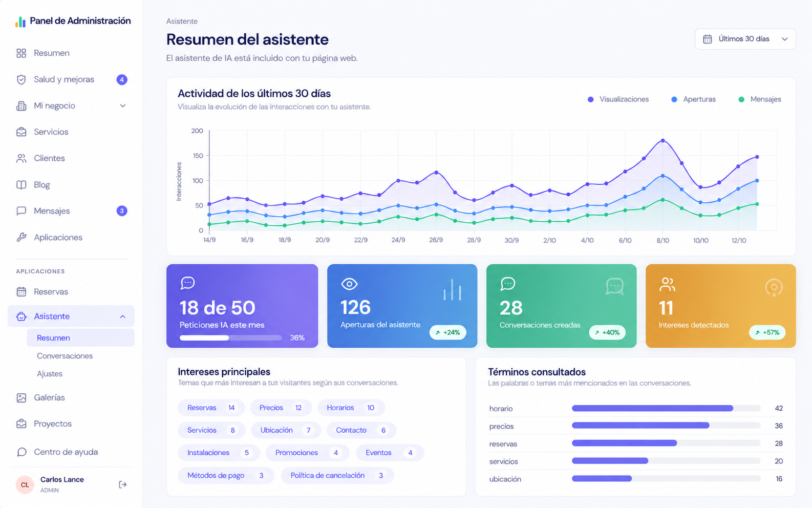The height and width of the screenshot is (508, 812).
Task: Click the Peticiones IA 36% progress bar
Action: (x=230, y=338)
